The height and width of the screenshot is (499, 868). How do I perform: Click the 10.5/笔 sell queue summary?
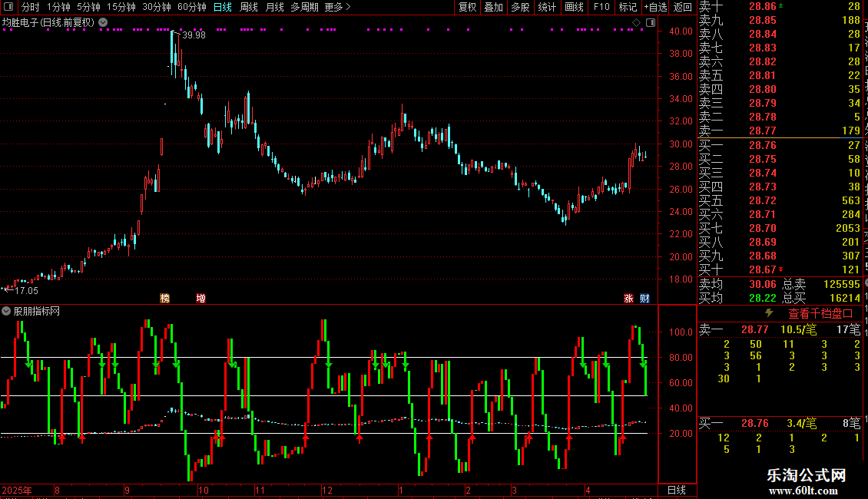click(x=799, y=329)
